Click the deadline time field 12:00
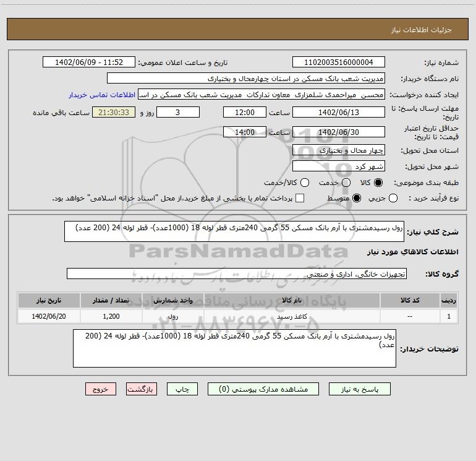This screenshot has width=476, height=461. pyautogui.click(x=245, y=112)
